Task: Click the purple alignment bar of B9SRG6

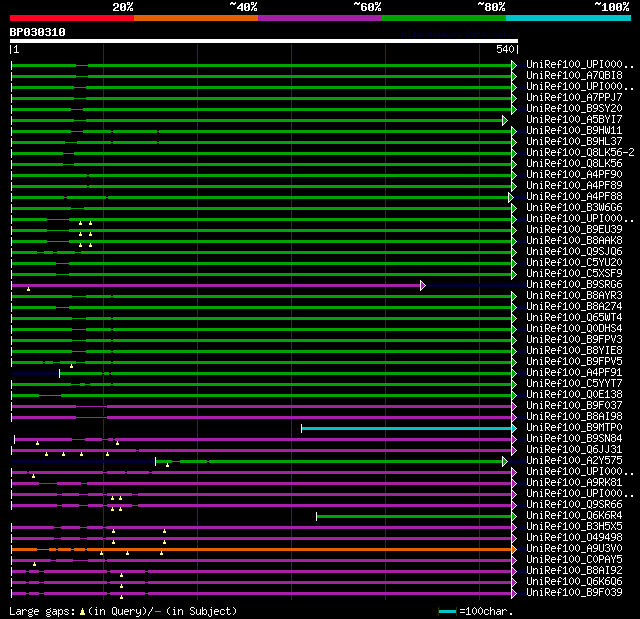Action: click(216, 286)
